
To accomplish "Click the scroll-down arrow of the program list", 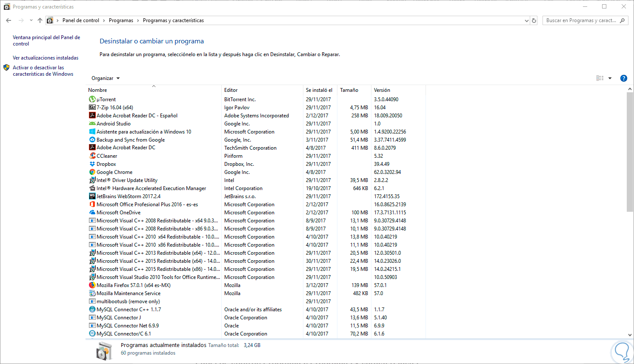I will click(x=630, y=335).
